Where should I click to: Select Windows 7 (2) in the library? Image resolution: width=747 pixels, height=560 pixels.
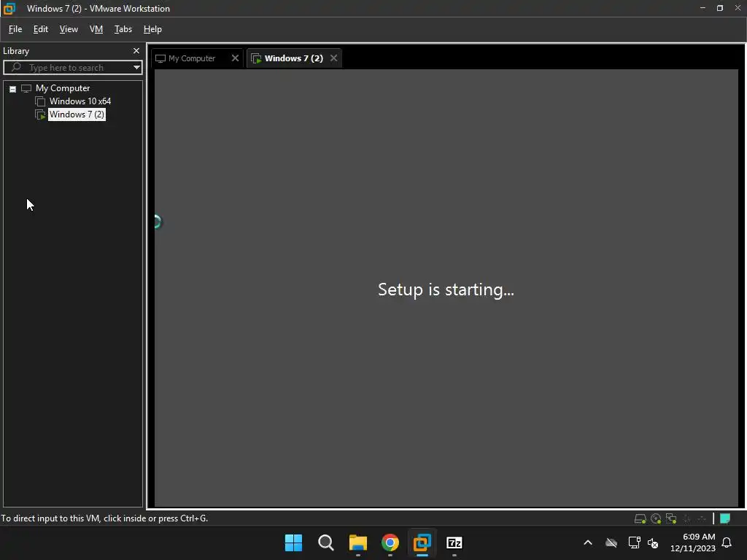77,114
